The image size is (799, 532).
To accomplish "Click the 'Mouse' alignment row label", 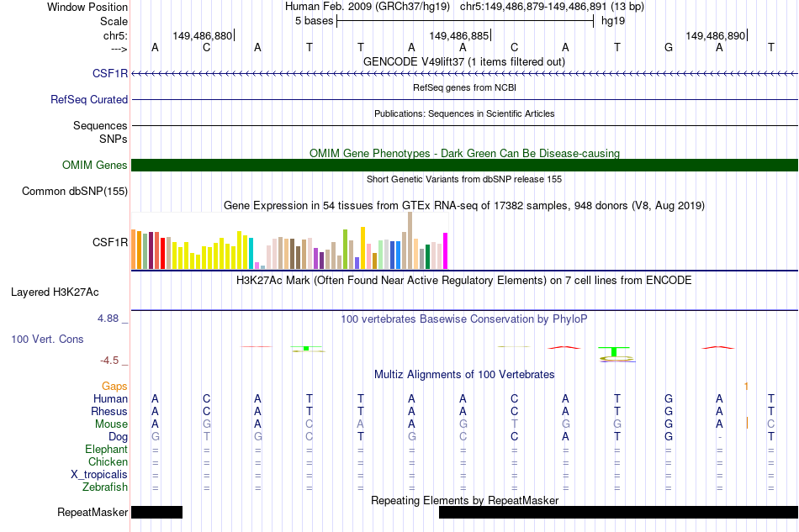I will coord(111,424).
